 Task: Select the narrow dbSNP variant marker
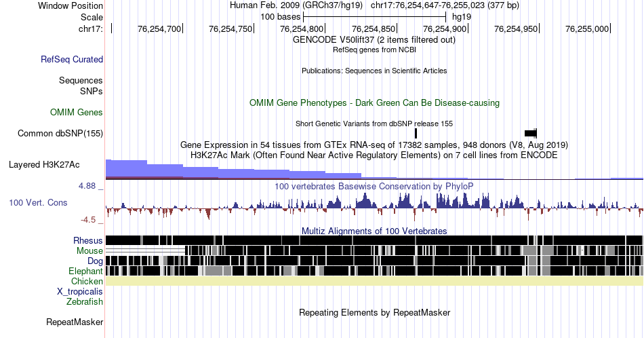tap(416, 133)
